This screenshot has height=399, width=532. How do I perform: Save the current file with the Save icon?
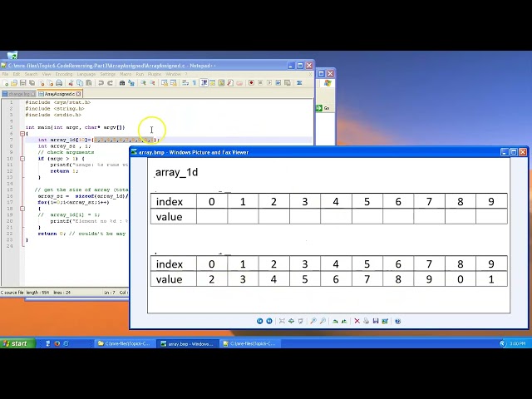(x=22, y=83)
